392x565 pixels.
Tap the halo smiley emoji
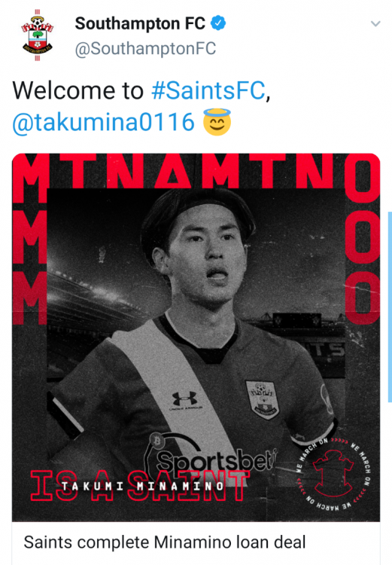pos(217,122)
